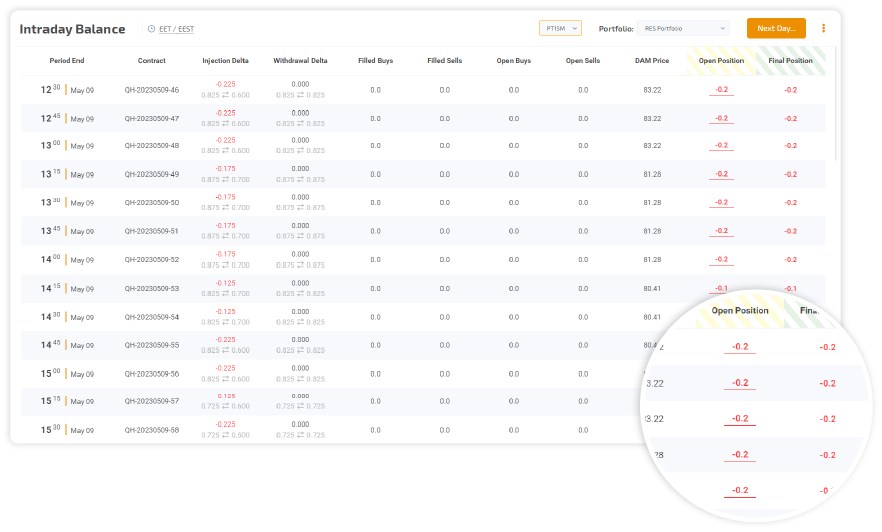This screenshot has width=882, height=532.
Task: Click Filled Buys 0.0 in QH-20230509-55 row
Action: (376, 345)
